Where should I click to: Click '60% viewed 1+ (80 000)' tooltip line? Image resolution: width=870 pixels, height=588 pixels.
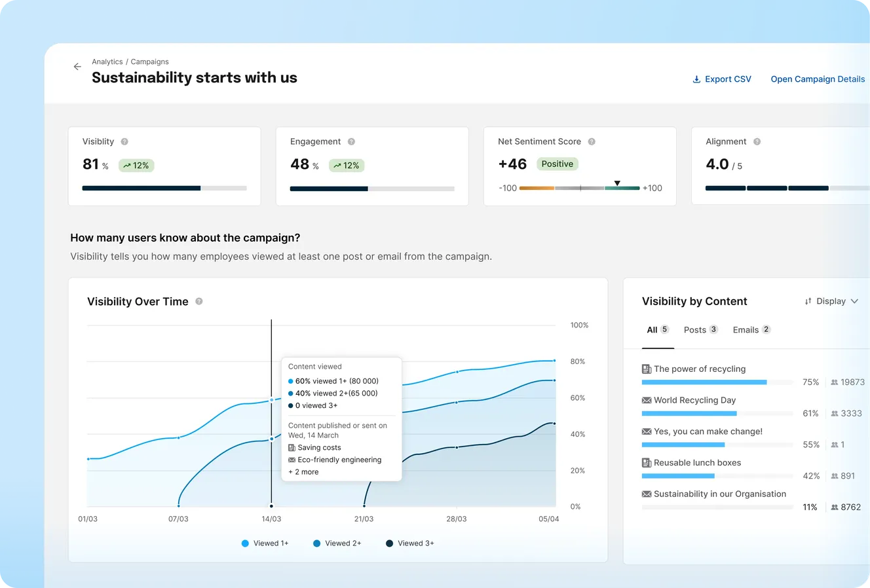click(x=333, y=381)
